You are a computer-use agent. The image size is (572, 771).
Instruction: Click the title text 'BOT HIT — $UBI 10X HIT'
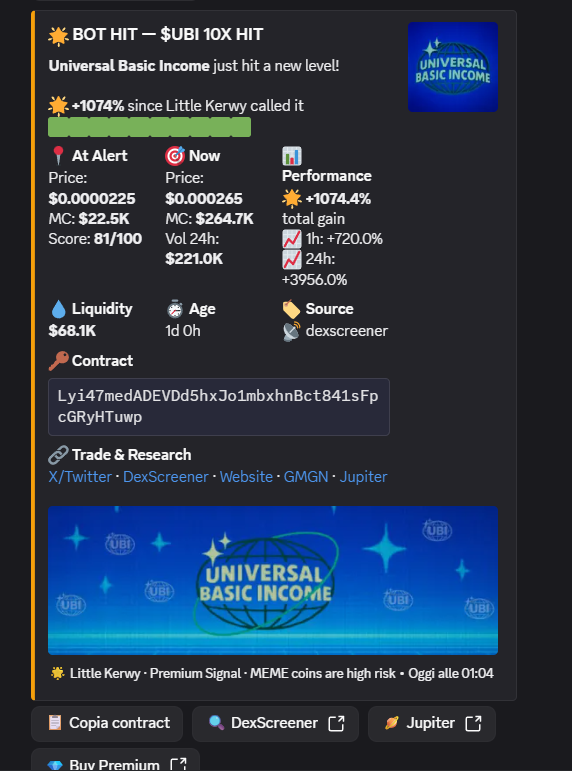click(167, 34)
